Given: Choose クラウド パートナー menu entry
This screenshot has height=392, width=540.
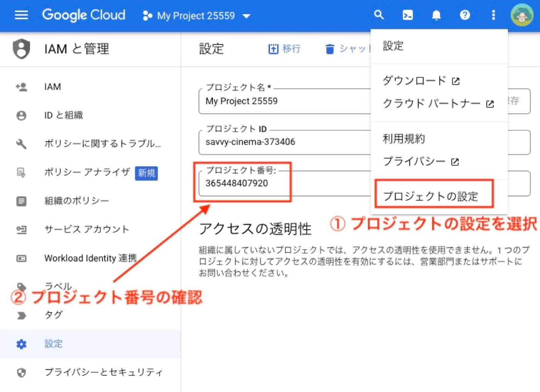Looking at the screenshot, I should pos(439,103).
